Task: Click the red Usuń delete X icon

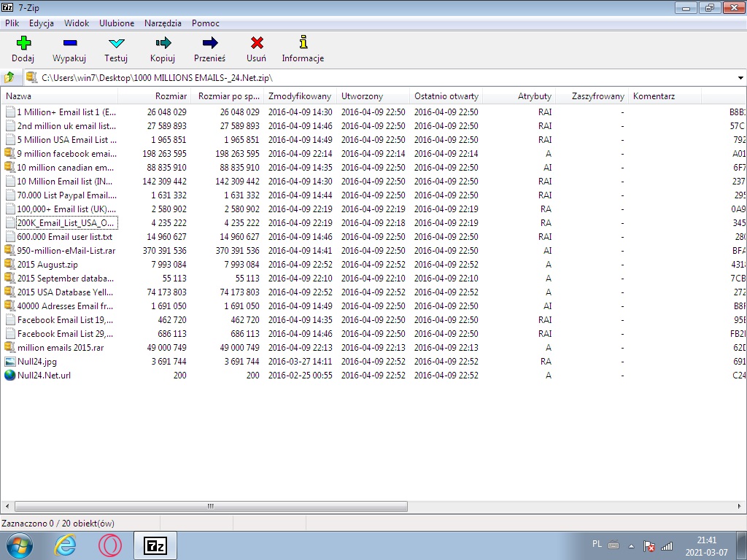Action: coord(257,43)
